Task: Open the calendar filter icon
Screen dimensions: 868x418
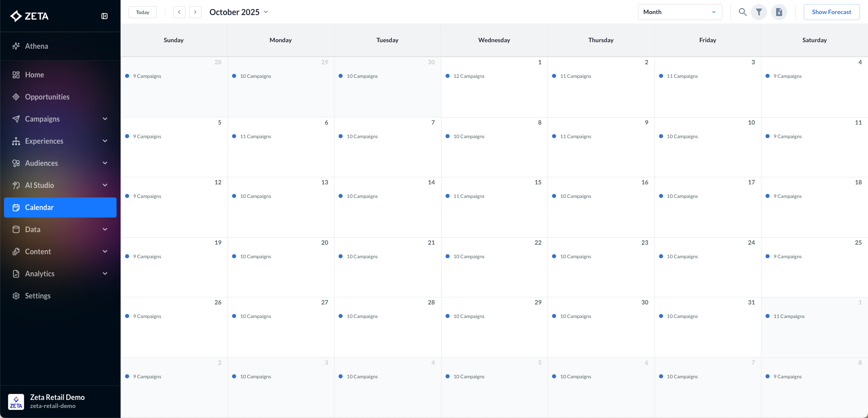Action: (x=759, y=12)
